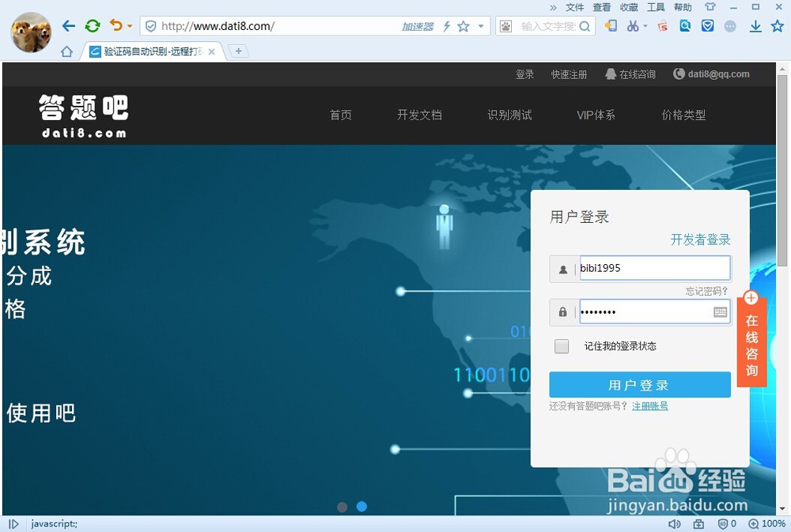Go to 首页 navigation item
Screen dimensions: 791x532
(x=340, y=115)
